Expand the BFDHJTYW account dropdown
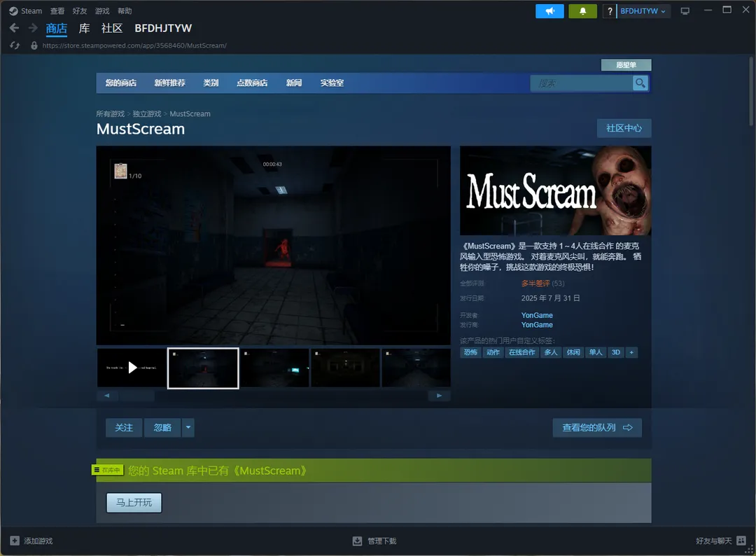Screen dimensions: 756x556 coord(643,11)
